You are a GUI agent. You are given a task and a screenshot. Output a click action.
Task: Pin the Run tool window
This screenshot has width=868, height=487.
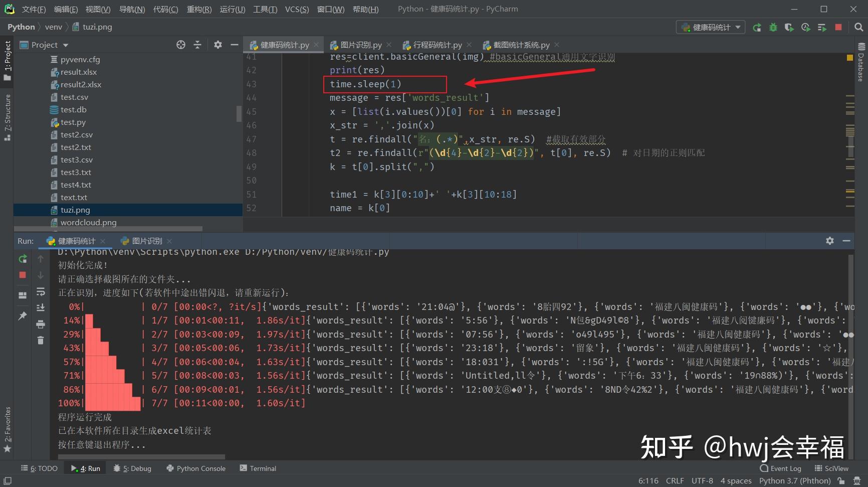click(22, 315)
